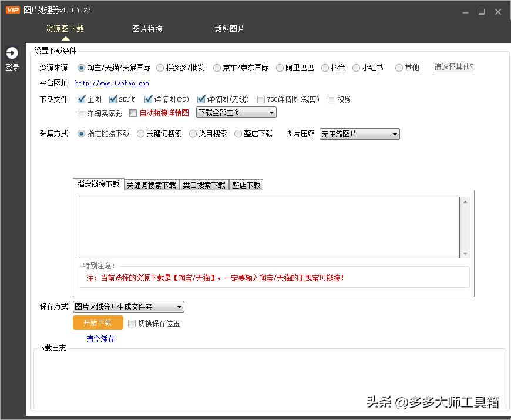Check the 自动拼接详情图 option
Image resolution: width=511 pixels, height=420 pixels.
pyautogui.click(x=134, y=113)
